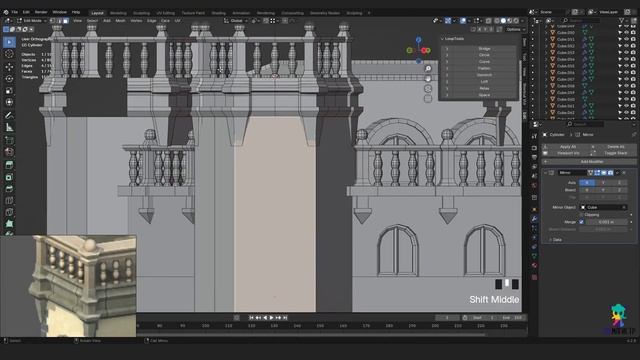
Task: Open the Layout workspace tab
Action: 98,13
